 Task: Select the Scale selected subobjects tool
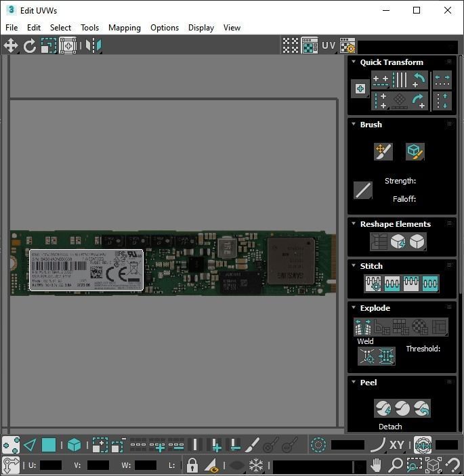coord(49,46)
